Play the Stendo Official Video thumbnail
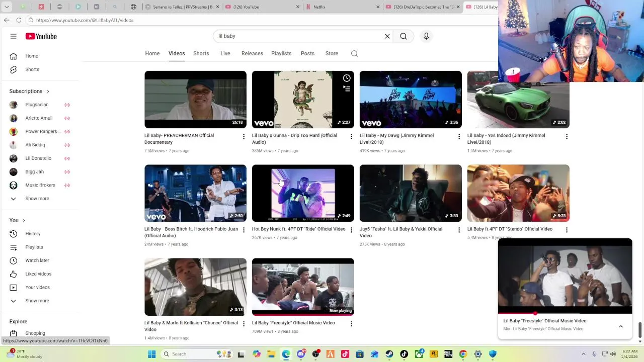The height and width of the screenshot is (362, 644). pyautogui.click(x=518, y=193)
